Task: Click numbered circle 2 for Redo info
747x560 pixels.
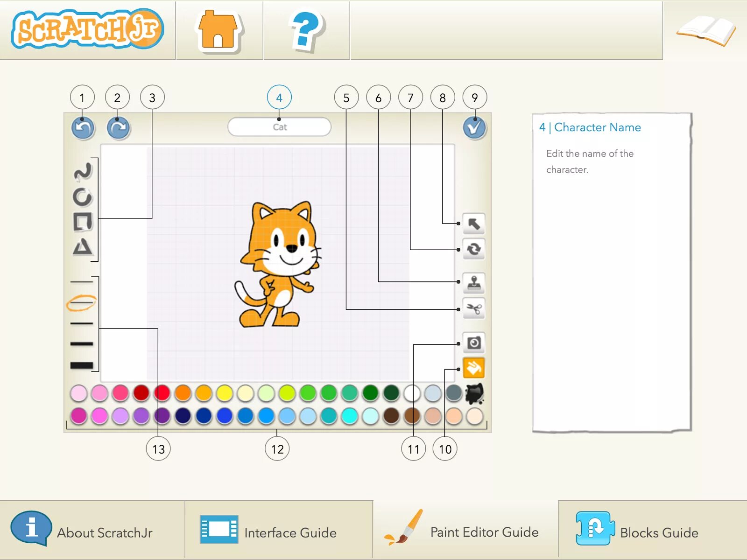Action: point(117,97)
